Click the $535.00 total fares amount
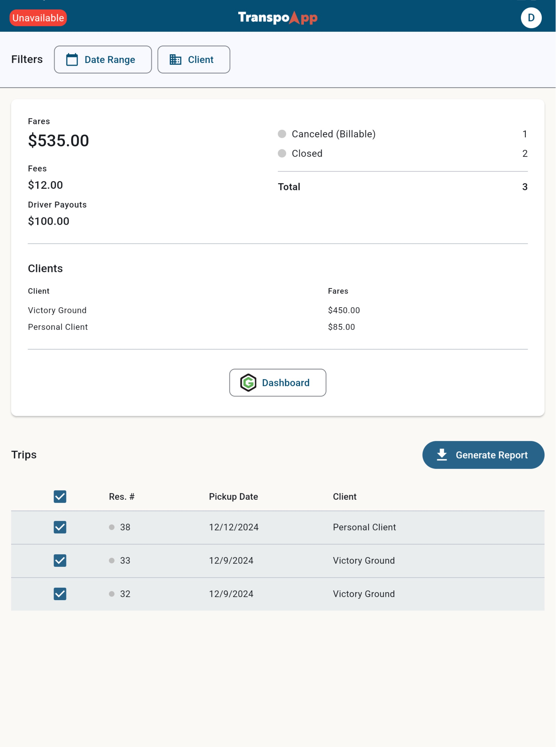 pyautogui.click(x=58, y=141)
